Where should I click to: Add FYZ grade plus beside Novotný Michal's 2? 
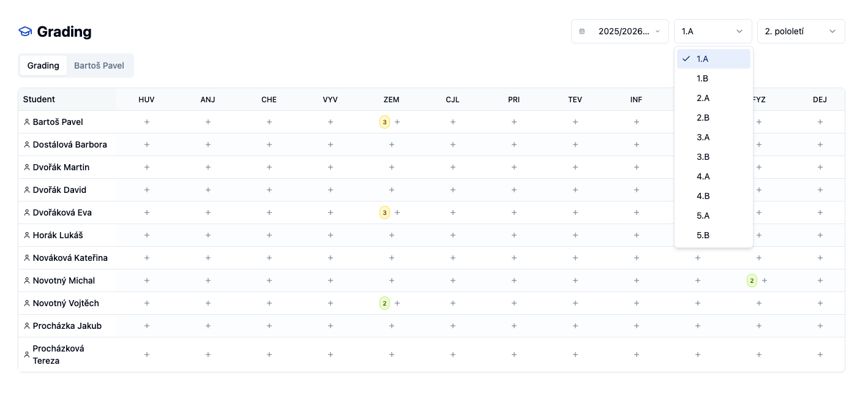tap(765, 280)
